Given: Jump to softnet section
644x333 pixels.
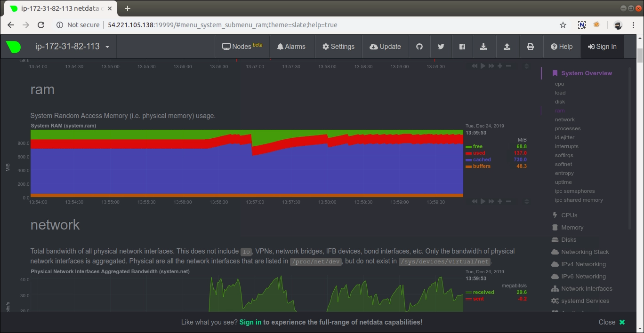Looking at the screenshot, I should pos(563,164).
